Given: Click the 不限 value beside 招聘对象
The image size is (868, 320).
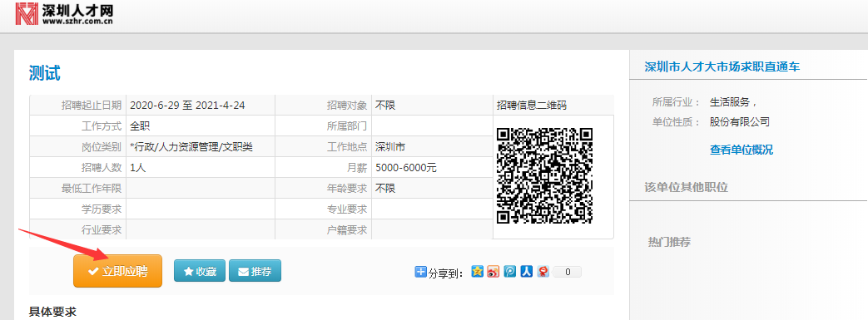Looking at the screenshot, I should point(385,105).
